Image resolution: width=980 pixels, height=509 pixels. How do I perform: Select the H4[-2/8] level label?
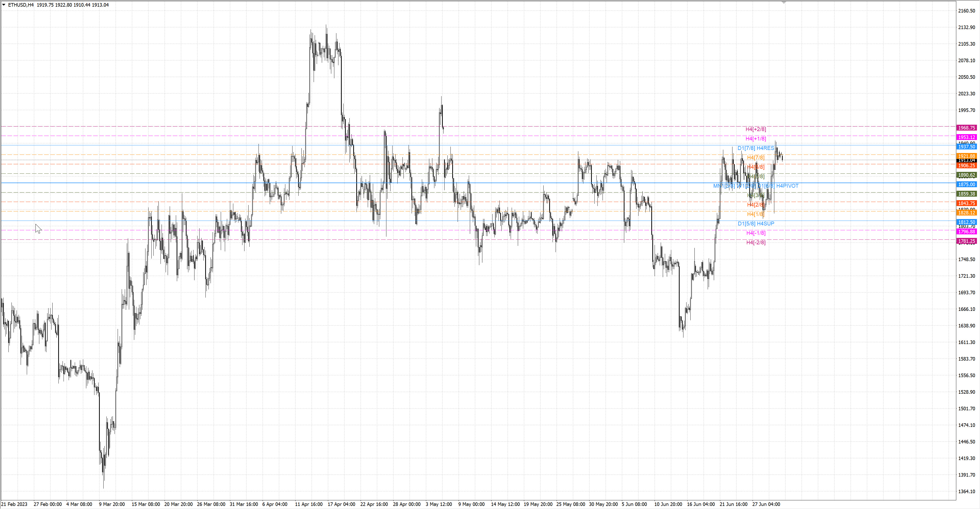pyautogui.click(x=755, y=243)
